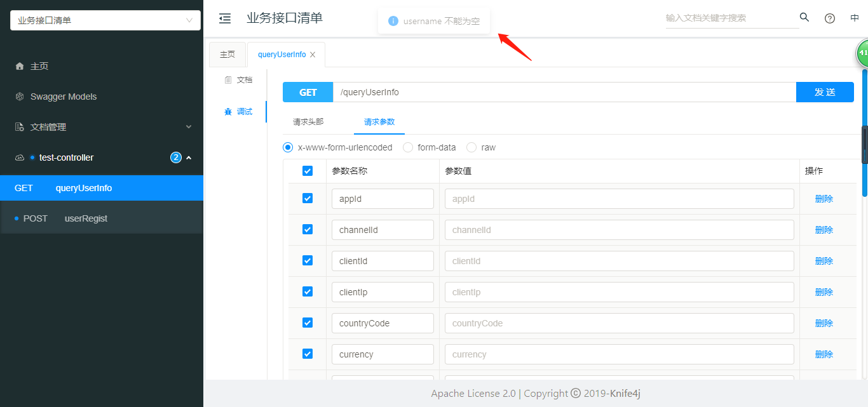Switch to 请求参数 tab
Screen dimensions: 868x407
379,122
